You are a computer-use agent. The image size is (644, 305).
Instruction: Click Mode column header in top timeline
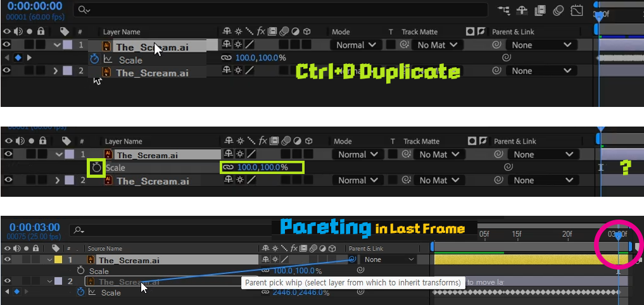tap(341, 32)
